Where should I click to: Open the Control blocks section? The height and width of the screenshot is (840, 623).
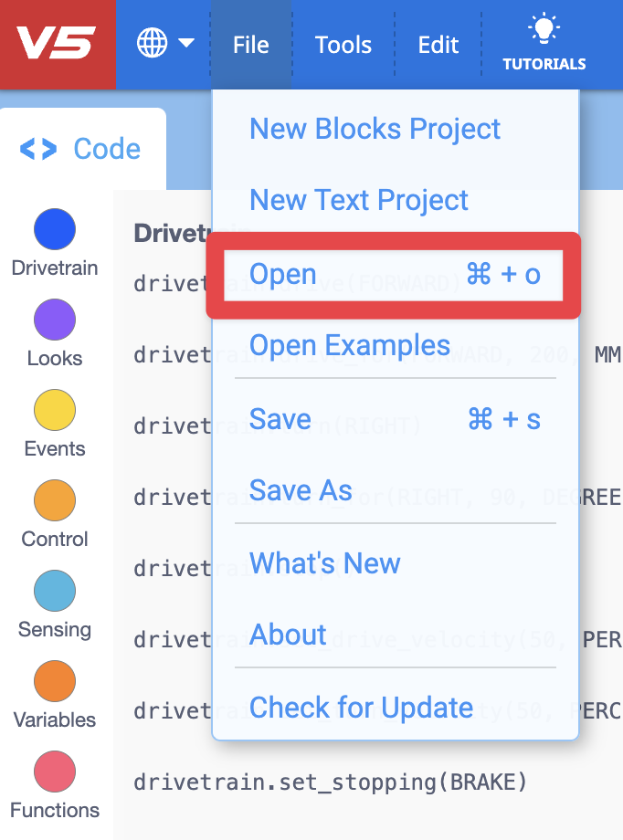point(54,501)
